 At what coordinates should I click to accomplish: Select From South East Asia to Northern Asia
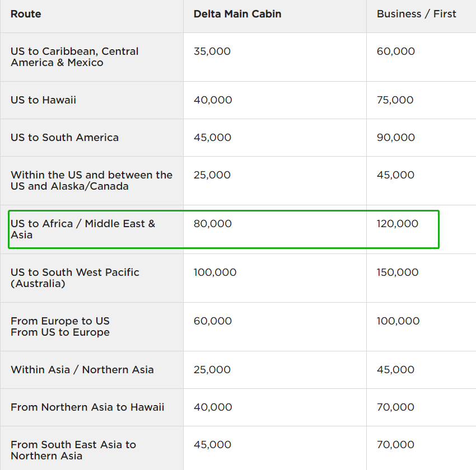[x=73, y=450]
